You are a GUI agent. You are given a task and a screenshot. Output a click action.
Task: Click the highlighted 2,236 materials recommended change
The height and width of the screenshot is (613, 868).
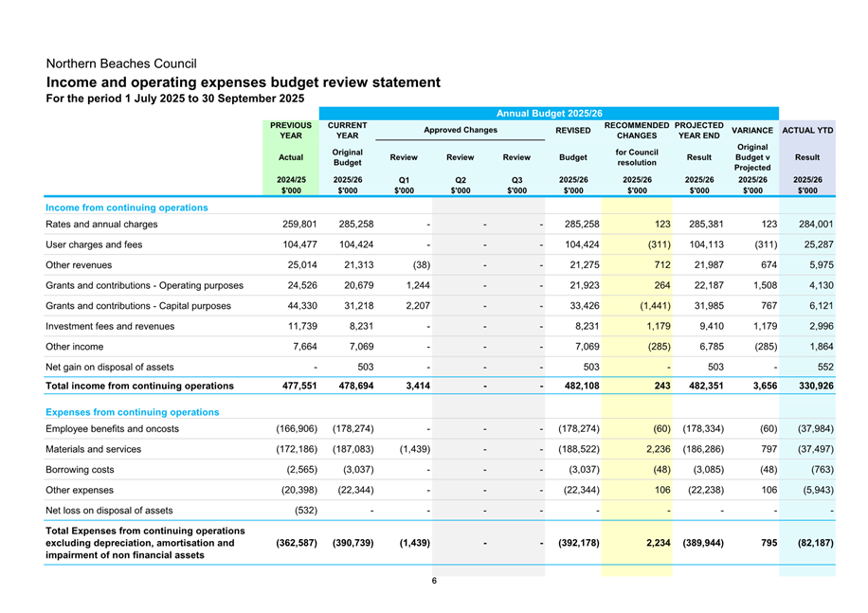(x=658, y=449)
